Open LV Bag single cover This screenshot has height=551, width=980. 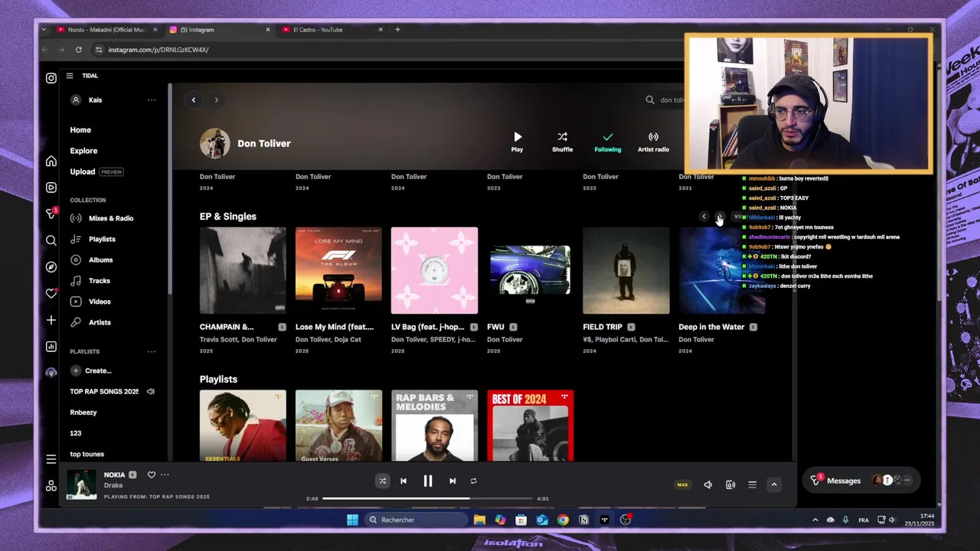point(434,270)
